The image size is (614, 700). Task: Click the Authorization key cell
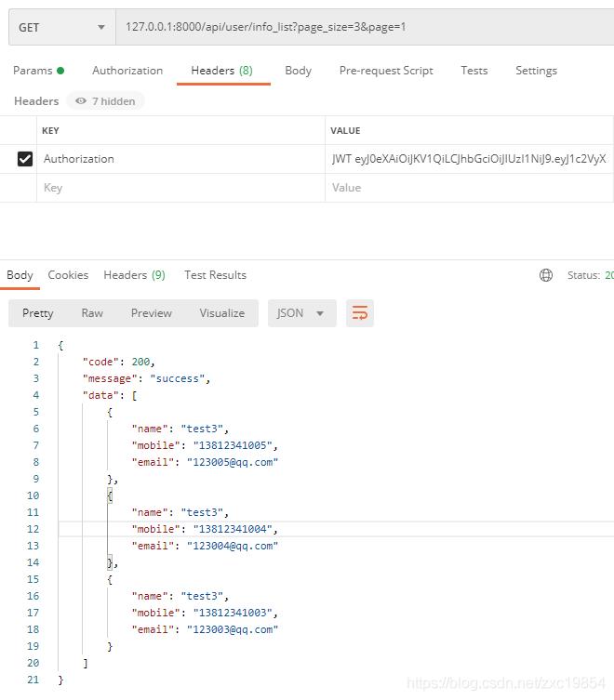point(180,159)
